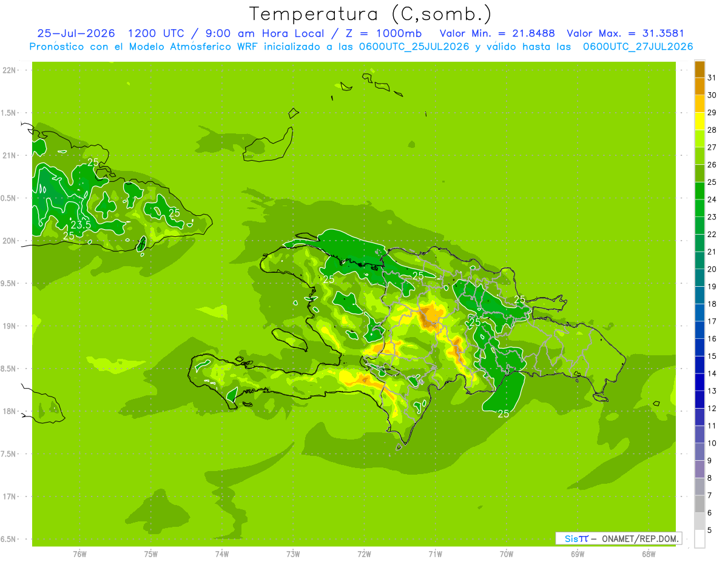The image size is (728, 562).
Task: Click the '23.5' contour label over Cuba
Action: pyautogui.click(x=80, y=225)
